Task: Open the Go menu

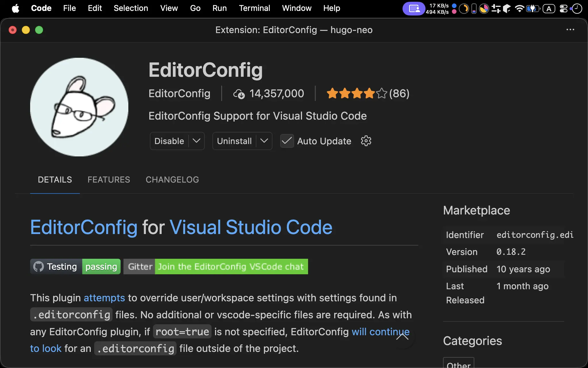Action: [195, 8]
